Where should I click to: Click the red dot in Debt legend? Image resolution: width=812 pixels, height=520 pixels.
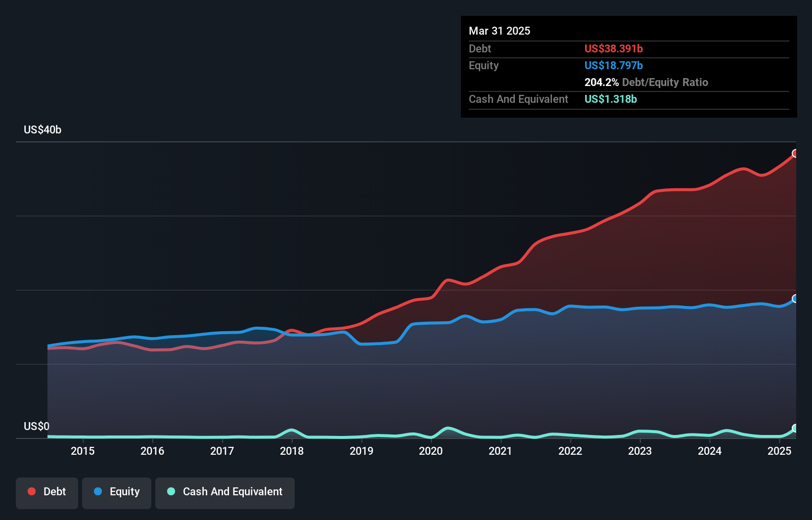tap(32, 491)
